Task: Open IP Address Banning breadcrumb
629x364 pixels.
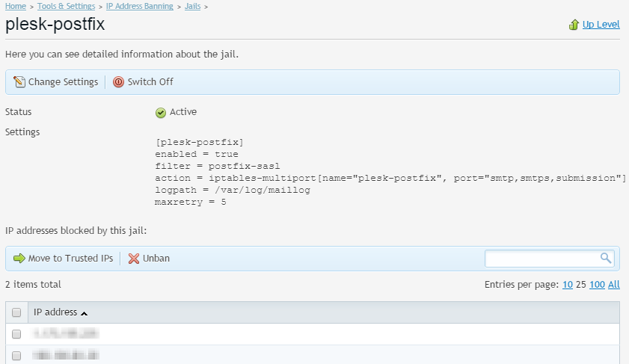Action: point(140,6)
